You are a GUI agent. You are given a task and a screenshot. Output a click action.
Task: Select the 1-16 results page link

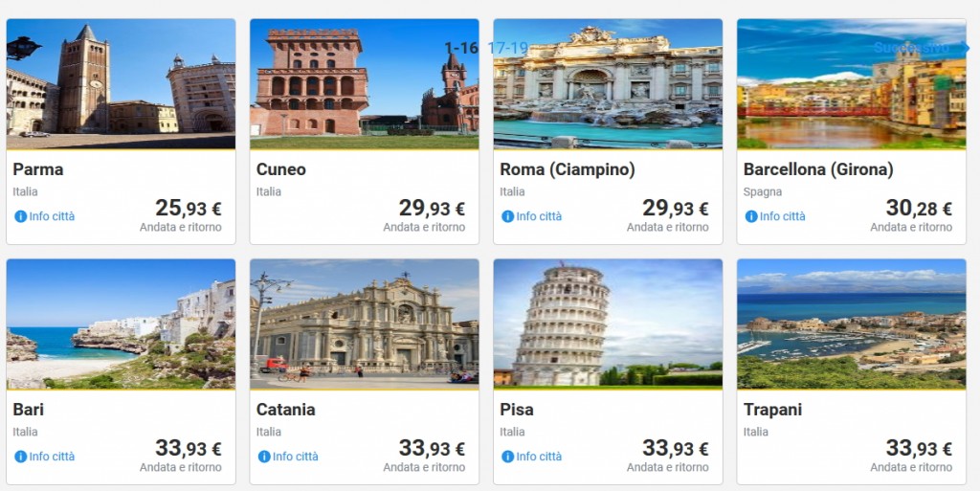(x=461, y=48)
